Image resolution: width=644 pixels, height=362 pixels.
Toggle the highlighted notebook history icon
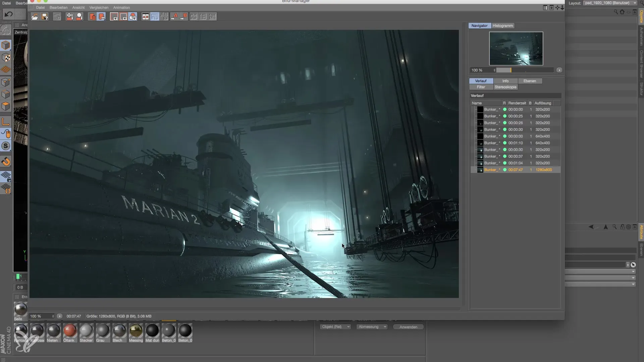[x=102, y=16]
